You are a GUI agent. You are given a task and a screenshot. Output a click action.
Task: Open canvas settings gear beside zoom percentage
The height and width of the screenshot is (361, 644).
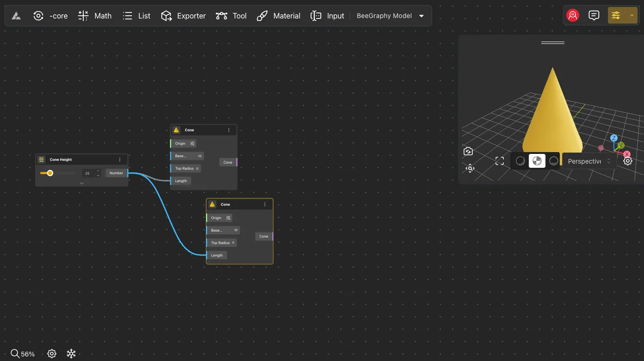click(x=52, y=354)
